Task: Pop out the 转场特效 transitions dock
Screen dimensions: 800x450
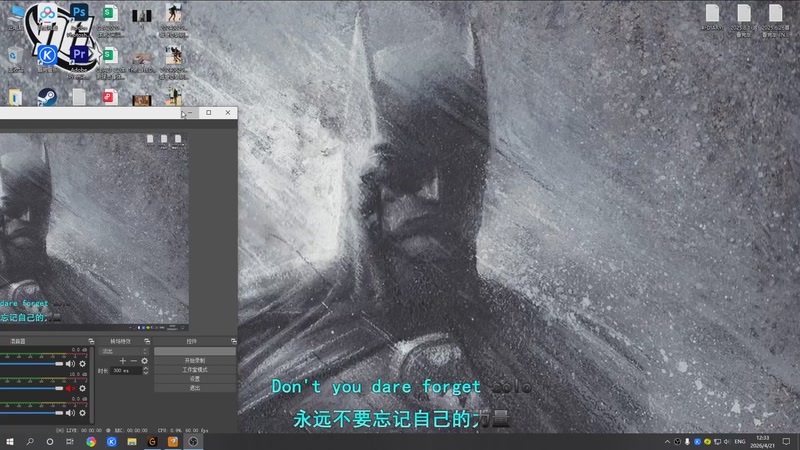Action: [x=147, y=341]
